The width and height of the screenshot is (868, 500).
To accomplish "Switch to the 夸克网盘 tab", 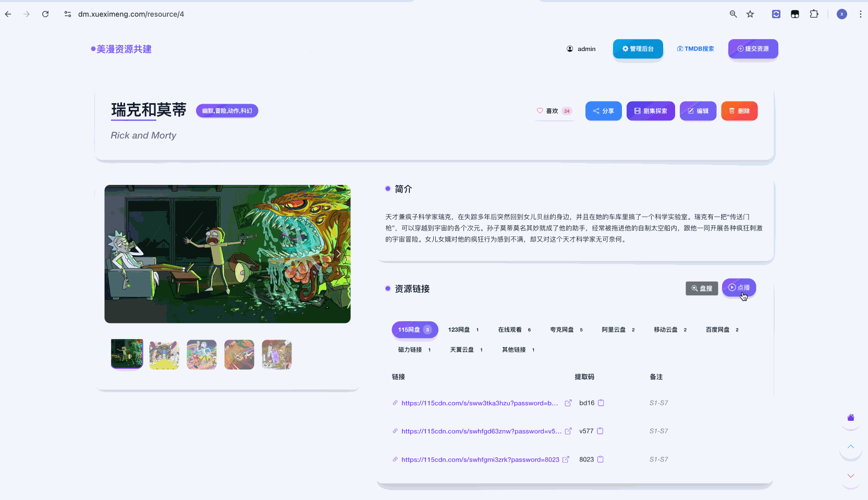I will pos(566,330).
